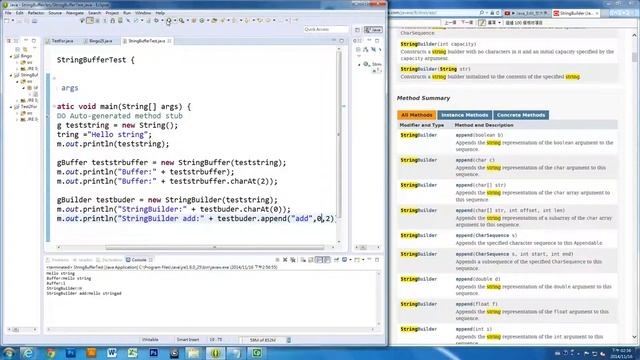640x360 pixels.
Task: Launch the Debug tool in Eclipse toolbar
Action: [156, 20]
